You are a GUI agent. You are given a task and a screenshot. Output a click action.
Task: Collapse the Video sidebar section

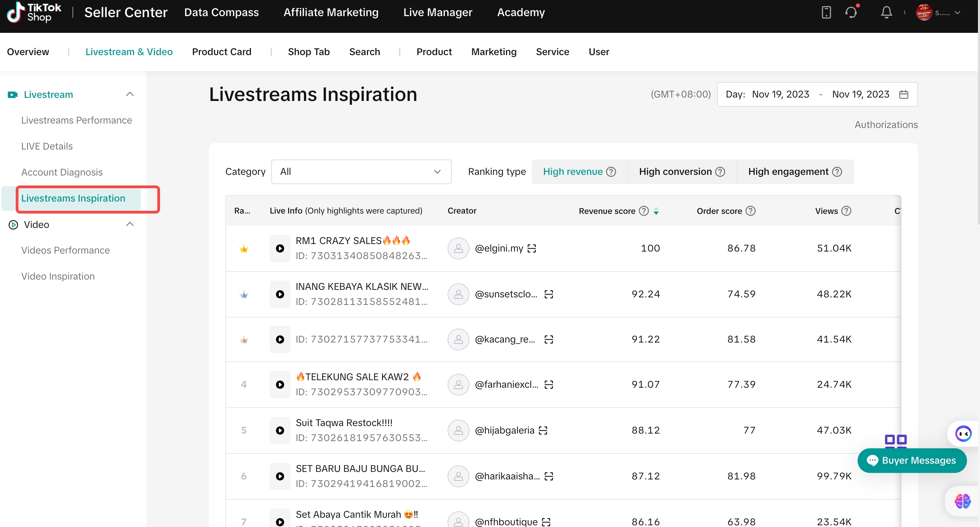(x=130, y=224)
